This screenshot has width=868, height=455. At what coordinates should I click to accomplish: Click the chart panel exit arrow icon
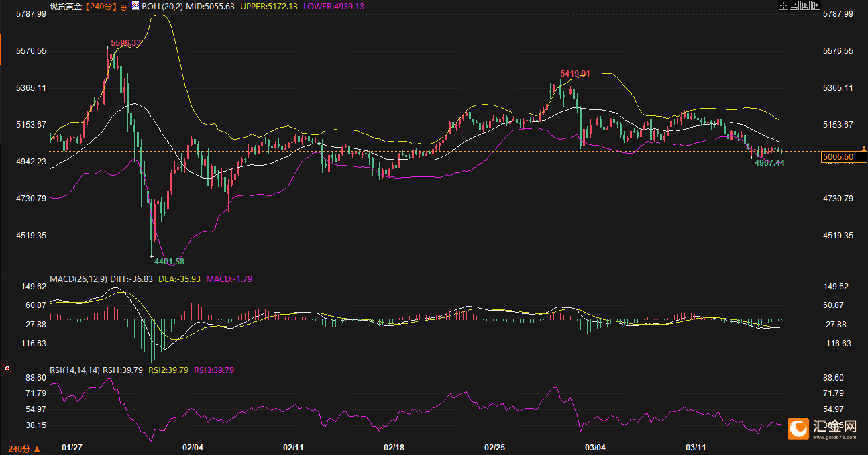click(x=816, y=6)
